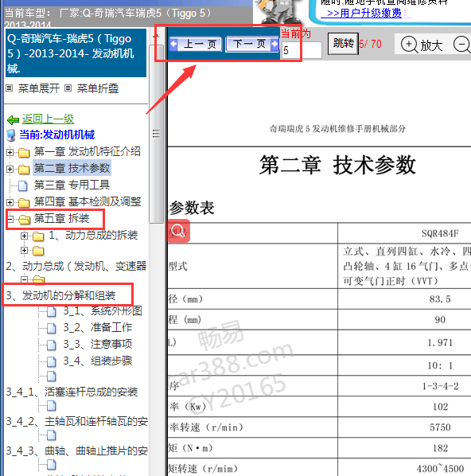This screenshot has width=471, height=476.
Task: Expand 第四章 基本检测及调整 node
Action: click(x=10, y=202)
